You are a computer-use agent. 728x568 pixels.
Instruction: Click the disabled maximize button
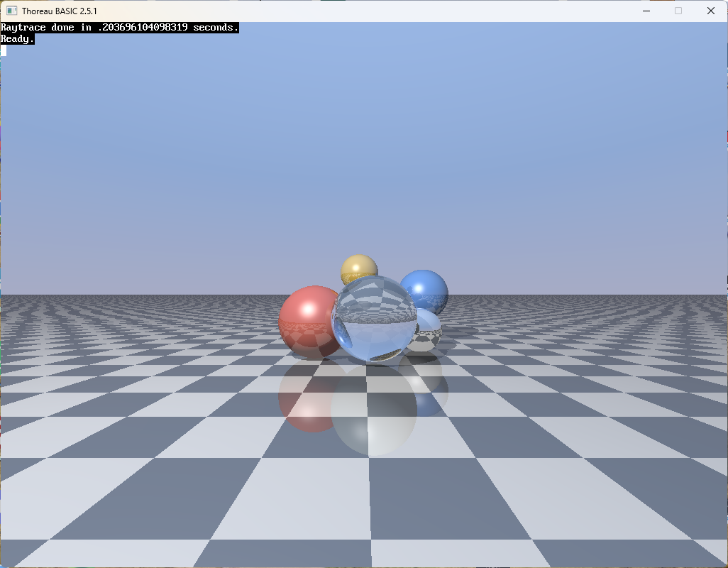tap(678, 11)
